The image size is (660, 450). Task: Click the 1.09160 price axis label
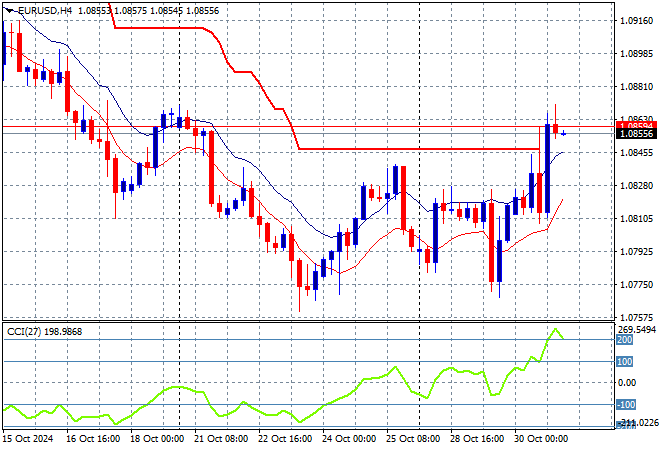(x=634, y=20)
